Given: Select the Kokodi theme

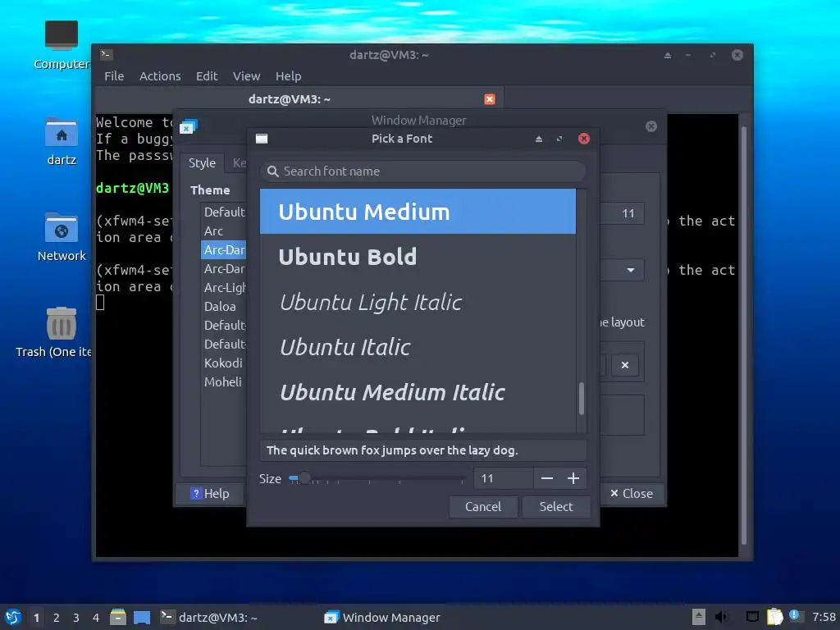Looking at the screenshot, I should point(223,363).
